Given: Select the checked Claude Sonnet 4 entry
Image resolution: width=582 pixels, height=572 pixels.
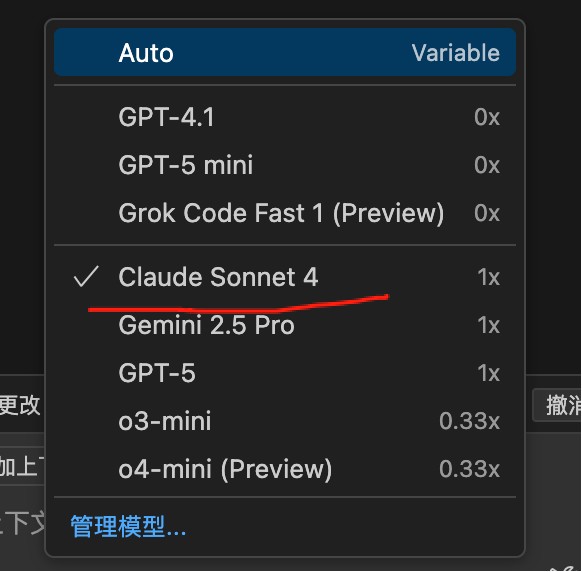Looking at the screenshot, I should (x=285, y=277).
